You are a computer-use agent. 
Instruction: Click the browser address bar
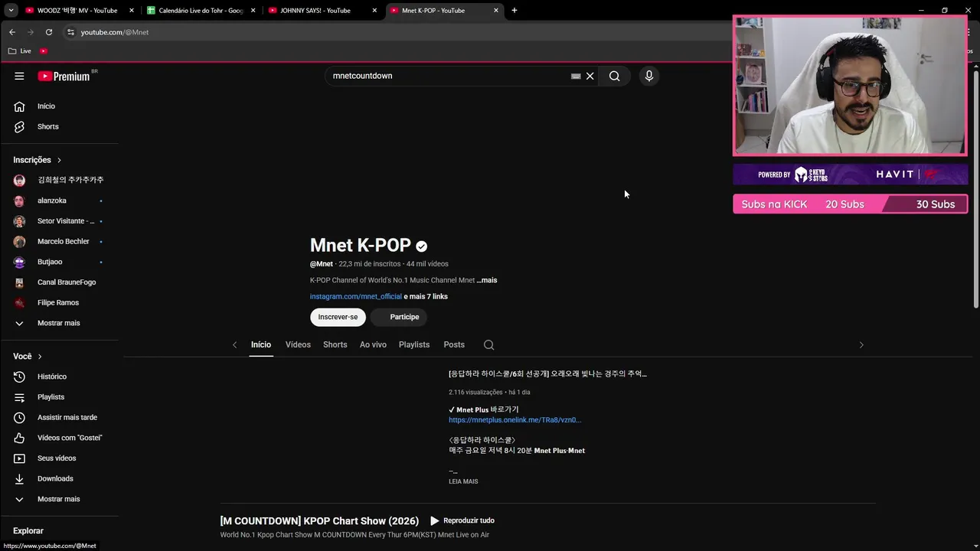point(398,32)
